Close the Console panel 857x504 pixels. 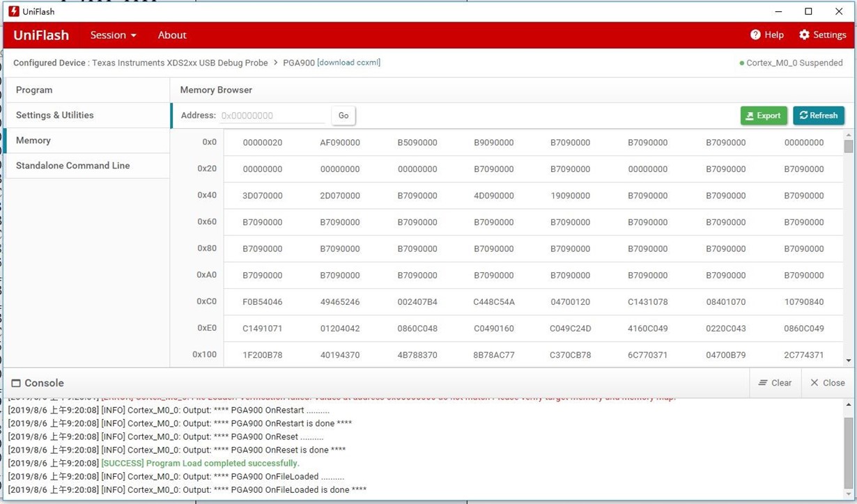[x=827, y=383]
